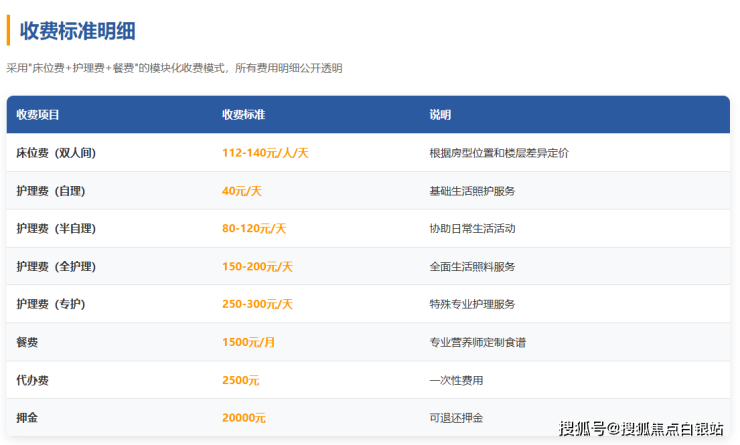
Task: Click the 特殊专业护理服务 description
Action: click(x=472, y=304)
